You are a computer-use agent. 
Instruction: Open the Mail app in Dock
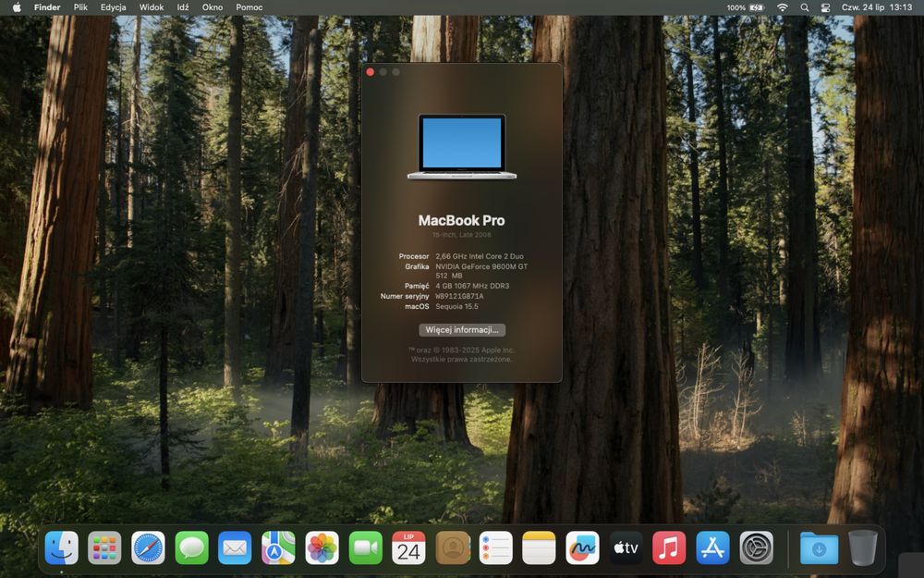coord(235,547)
